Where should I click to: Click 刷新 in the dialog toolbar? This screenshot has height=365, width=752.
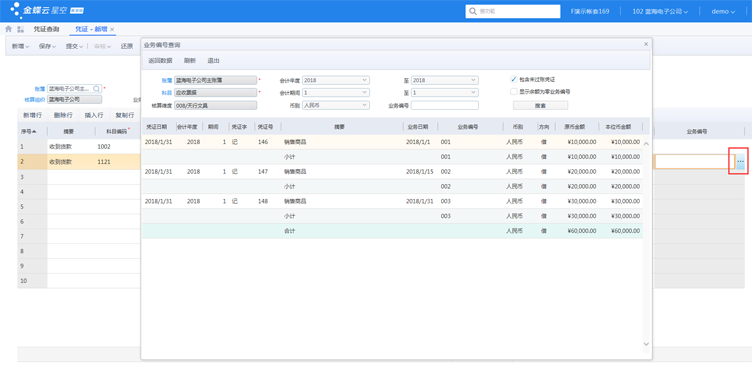pyautogui.click(x=190, y=61)
